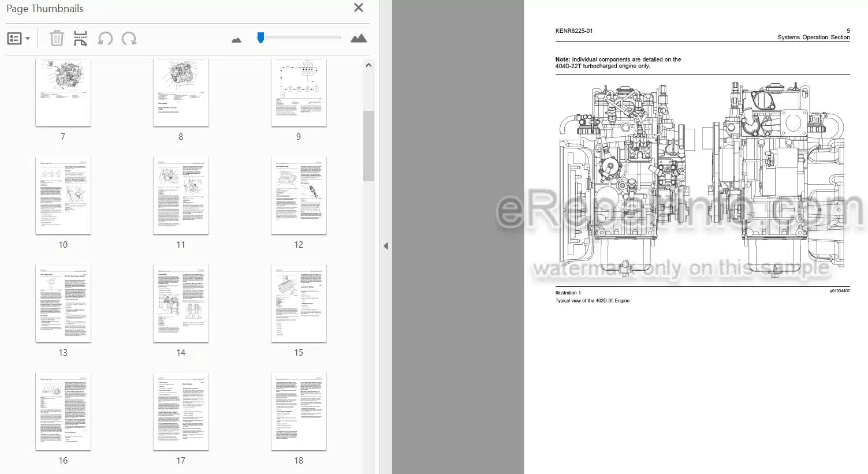
Task: Rotate page counterclockwise
Action: (x=105, y=39)
